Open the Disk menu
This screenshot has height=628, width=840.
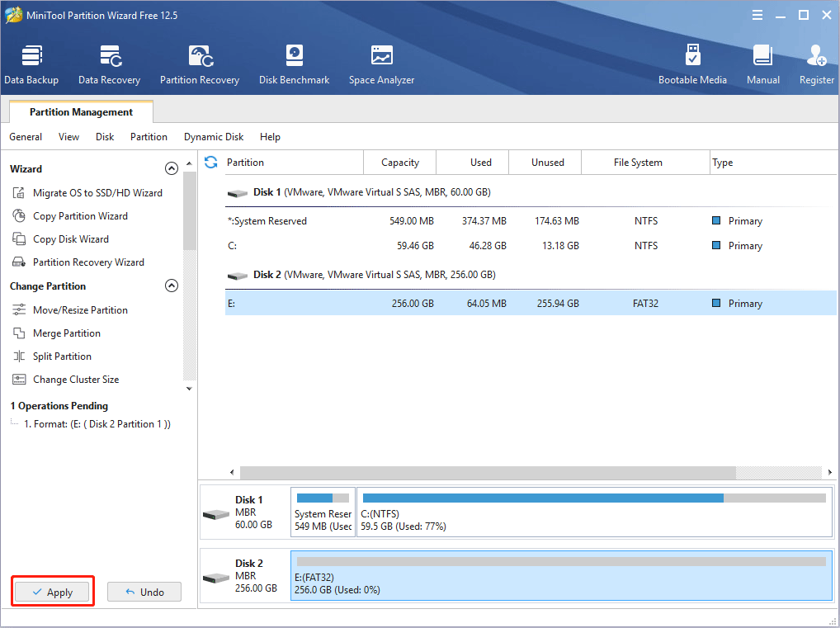(105, 137)
